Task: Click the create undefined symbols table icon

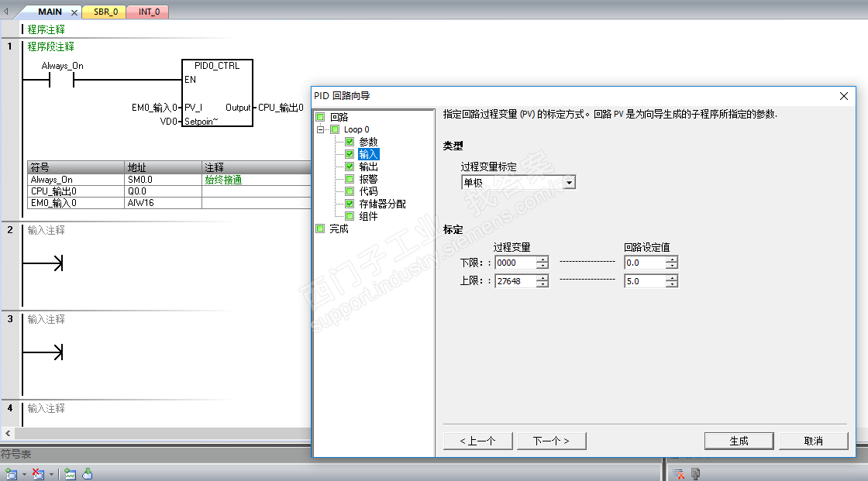Action: point(70,474)
